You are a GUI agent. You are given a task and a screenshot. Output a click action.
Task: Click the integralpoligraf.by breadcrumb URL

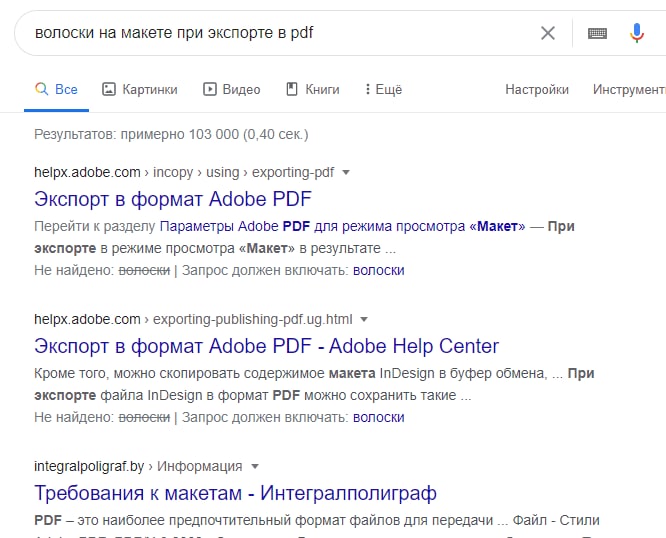click(138, 466)
